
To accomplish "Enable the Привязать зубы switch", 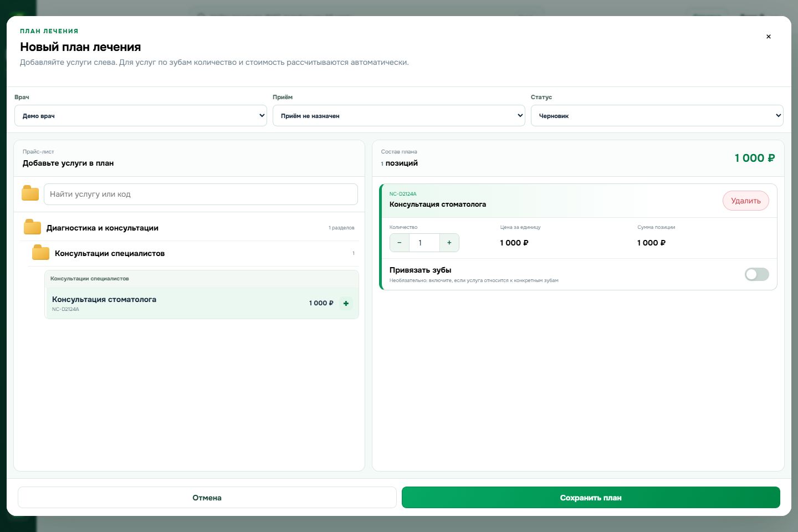I will pos(756,274).
